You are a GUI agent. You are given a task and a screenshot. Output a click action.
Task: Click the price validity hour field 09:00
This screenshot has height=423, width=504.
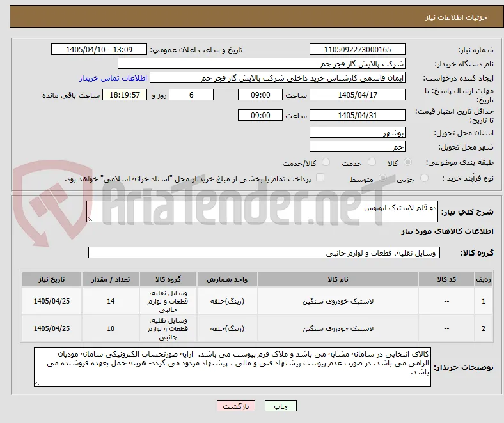[260, 115]
